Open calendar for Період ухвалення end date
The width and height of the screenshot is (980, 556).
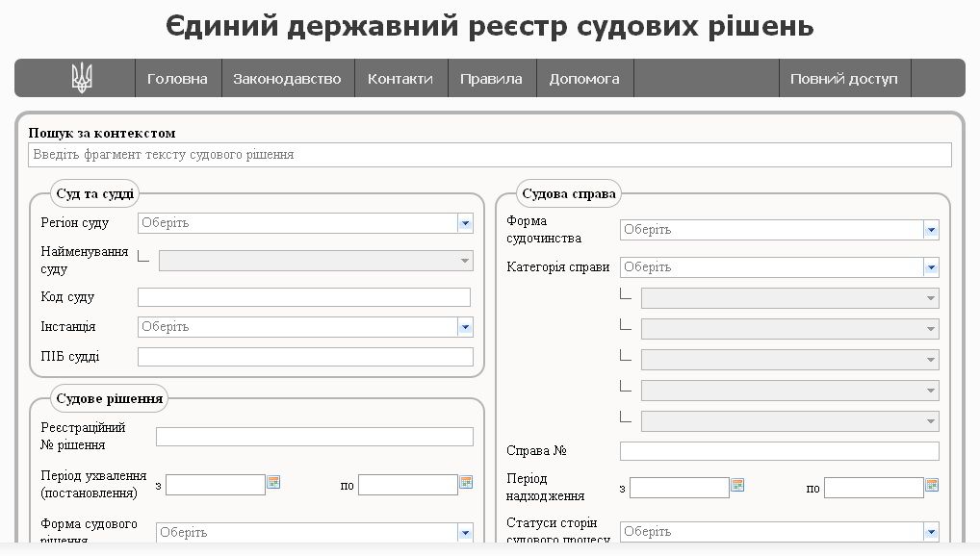point(466,483)
